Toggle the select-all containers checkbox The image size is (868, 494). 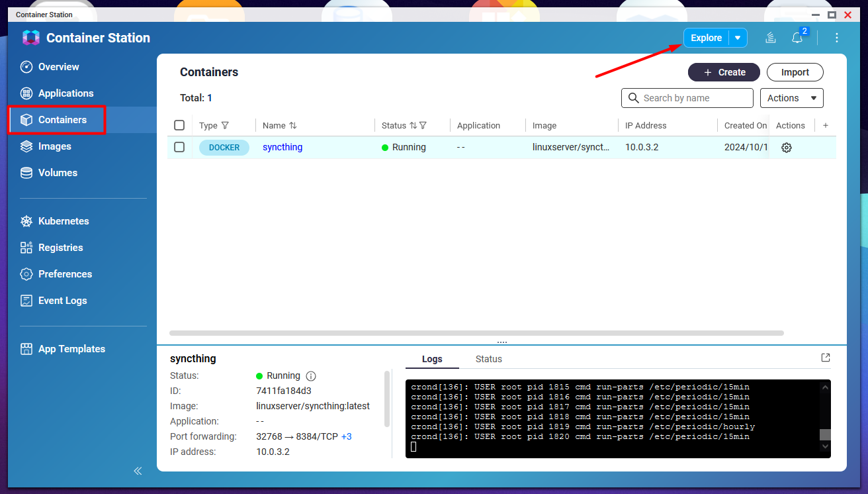click(x=179, y=125)
